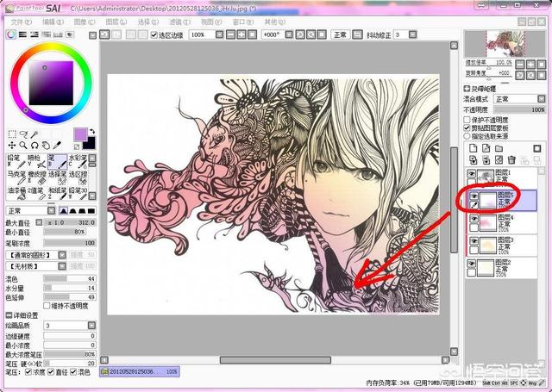Switch to the open document tab 20120528125036
Image resolution: width=552 pixels, height=392 pixels.
pos(140,371)
